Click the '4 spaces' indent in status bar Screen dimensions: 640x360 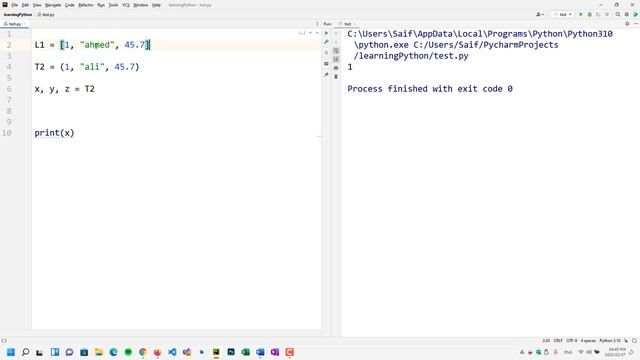(x=588, y=340)
